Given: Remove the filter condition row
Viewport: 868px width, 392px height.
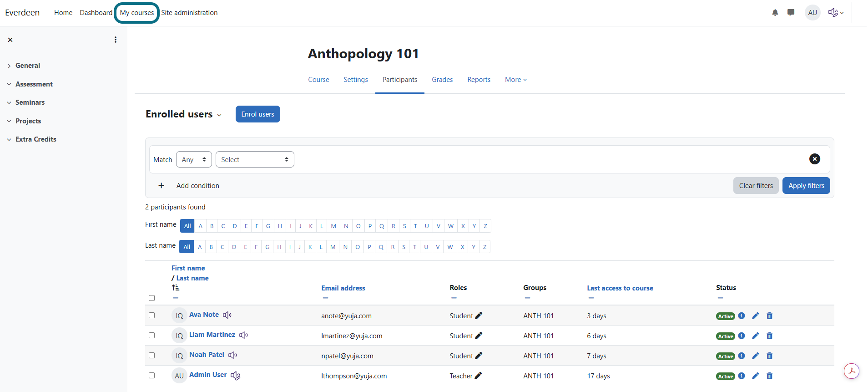Looking at the screenshot, I should (x=815, y=159).
